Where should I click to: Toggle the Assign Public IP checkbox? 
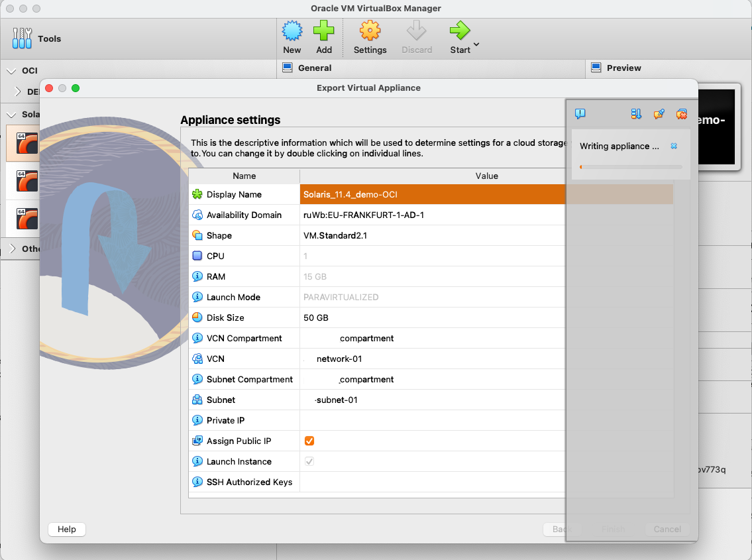309,441
